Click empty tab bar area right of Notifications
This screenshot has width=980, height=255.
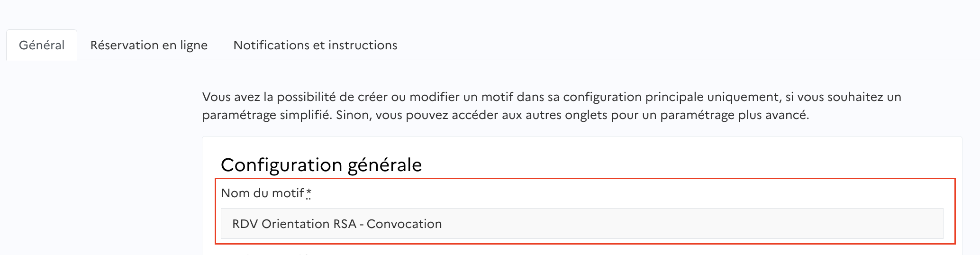pyautogui.click(x=663, y=45)
